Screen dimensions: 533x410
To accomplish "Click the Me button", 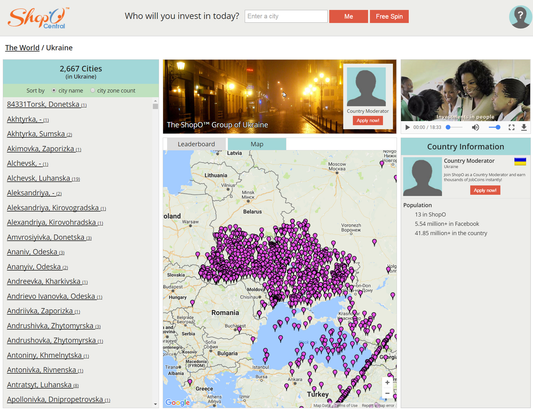I will (348, 16).
